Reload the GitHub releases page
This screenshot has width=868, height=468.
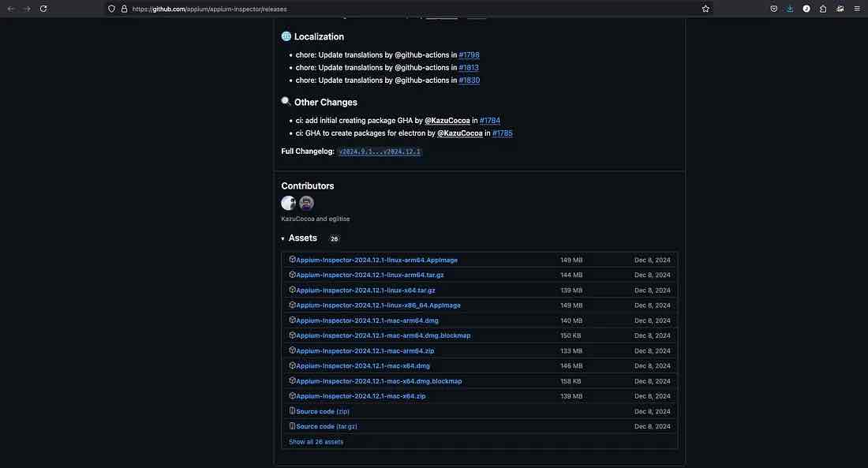pyautogui.click(x=43, y=9)
